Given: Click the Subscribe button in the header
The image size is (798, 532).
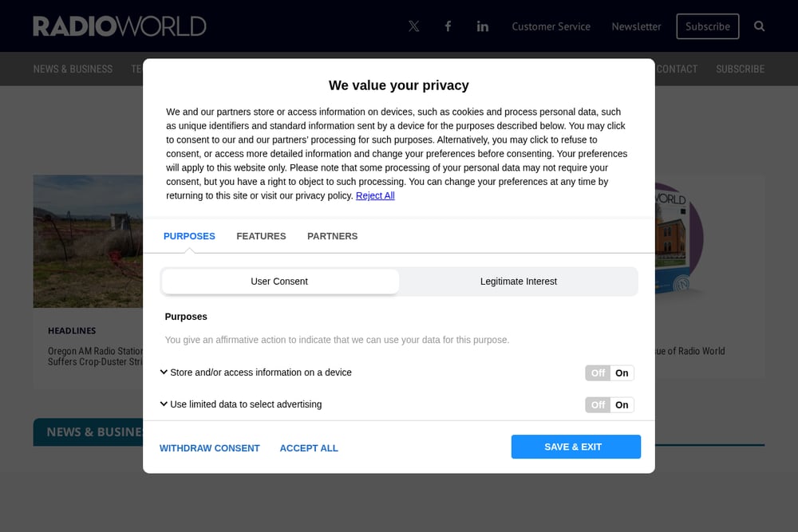Looking at the screenshot, I should click(x=707, y=26).
